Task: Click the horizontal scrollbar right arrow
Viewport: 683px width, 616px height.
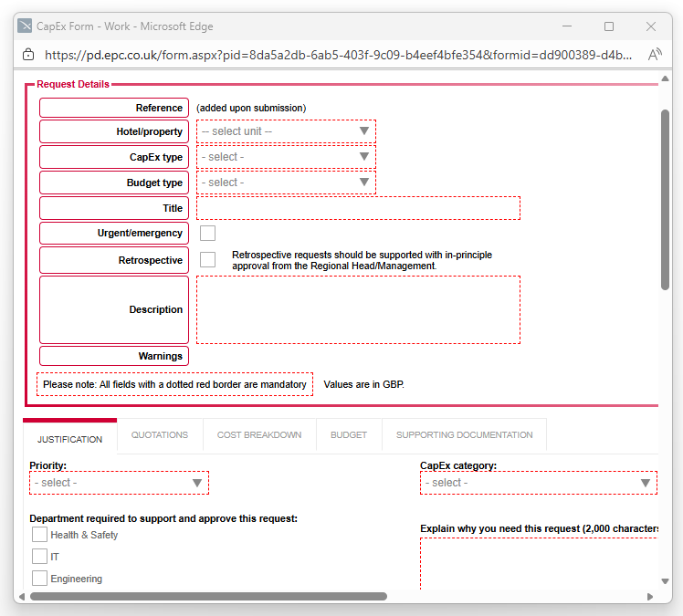Action: point(652,597)
